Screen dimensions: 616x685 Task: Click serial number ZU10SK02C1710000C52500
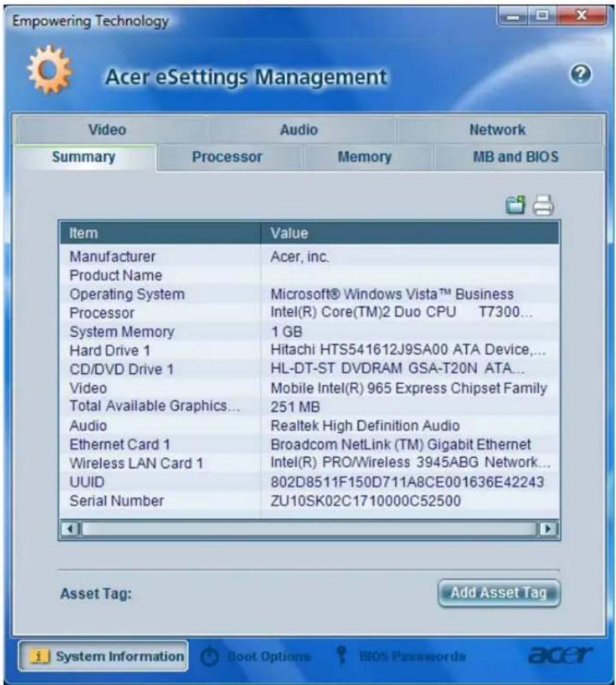tap(365, 501)
